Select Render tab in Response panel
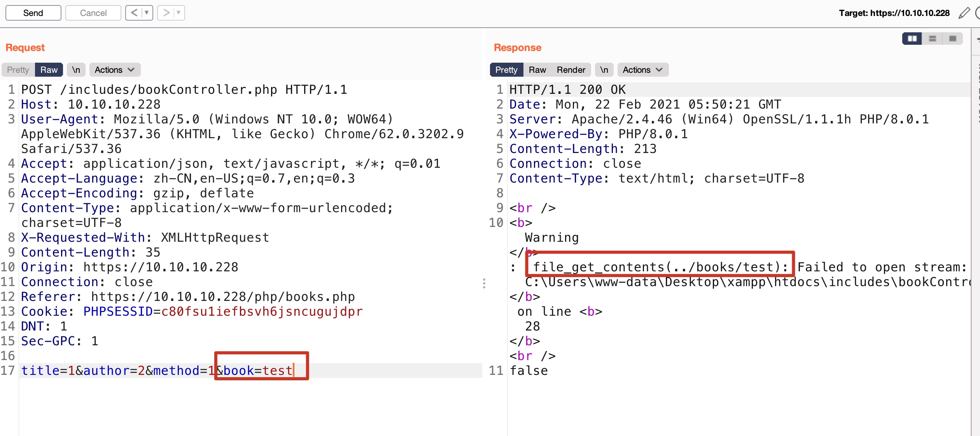 (570, 70)
